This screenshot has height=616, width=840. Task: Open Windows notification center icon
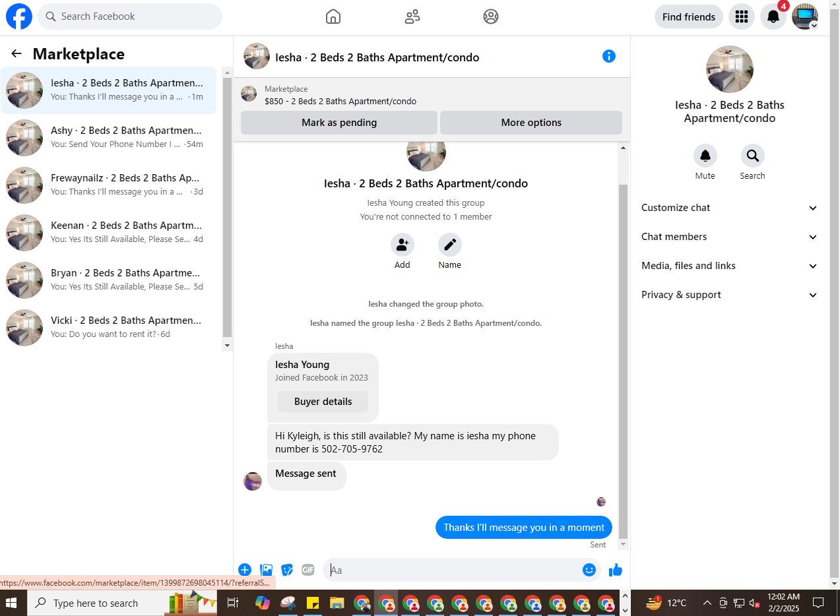click(x=818, y=603)
